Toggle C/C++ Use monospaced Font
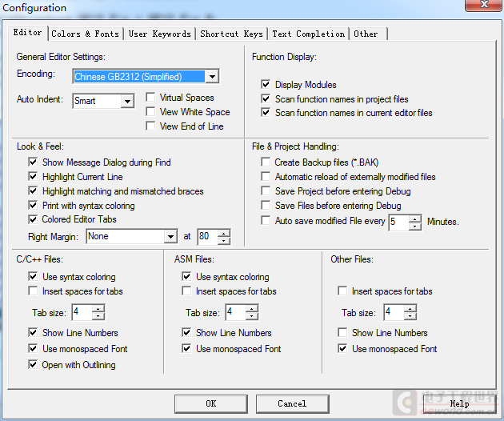Screen dimensions: 504x421 [33, 349]
